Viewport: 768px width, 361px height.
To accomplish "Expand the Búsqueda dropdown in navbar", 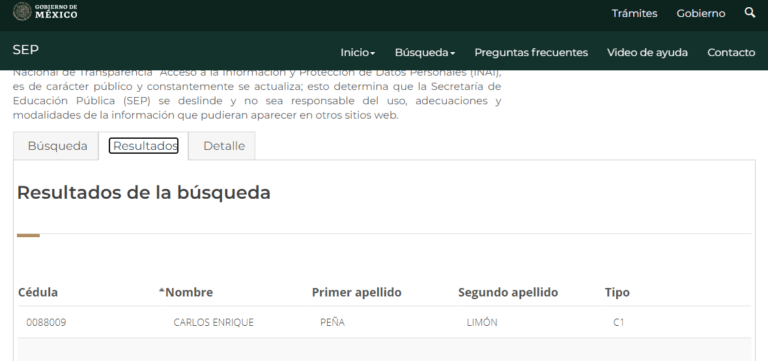I will click(x=425, y=52).
